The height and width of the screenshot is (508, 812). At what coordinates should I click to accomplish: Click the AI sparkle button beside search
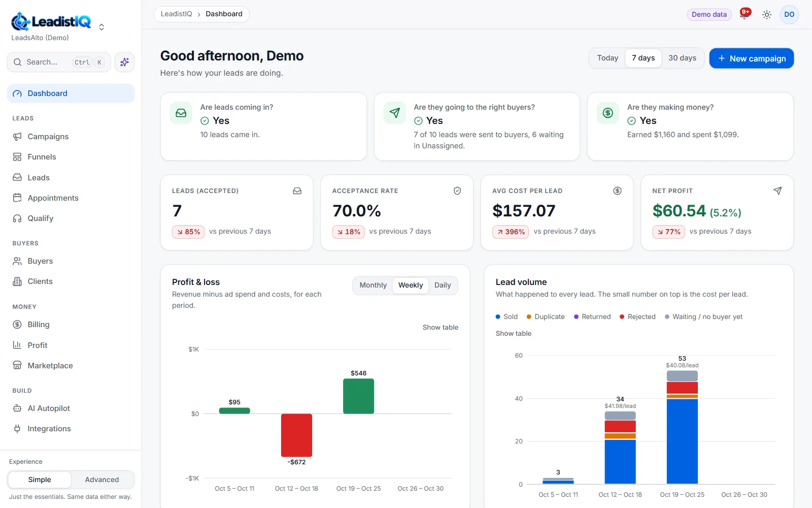(x=124, y=62)
